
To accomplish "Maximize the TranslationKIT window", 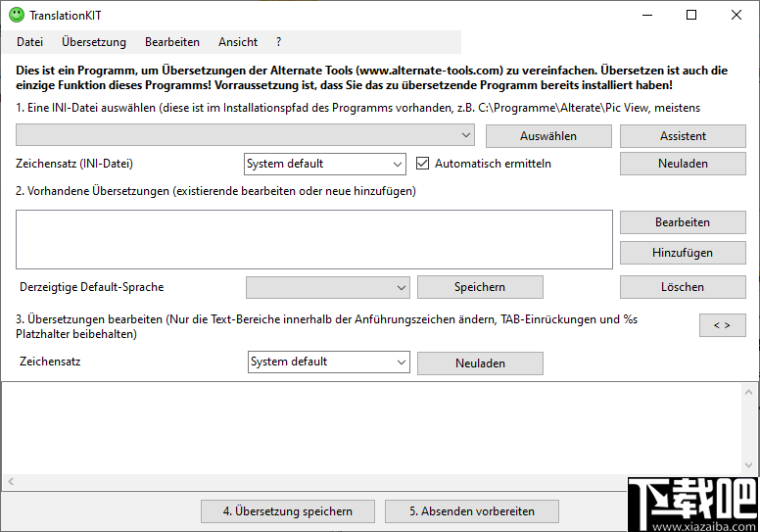I will click(691, 15).
